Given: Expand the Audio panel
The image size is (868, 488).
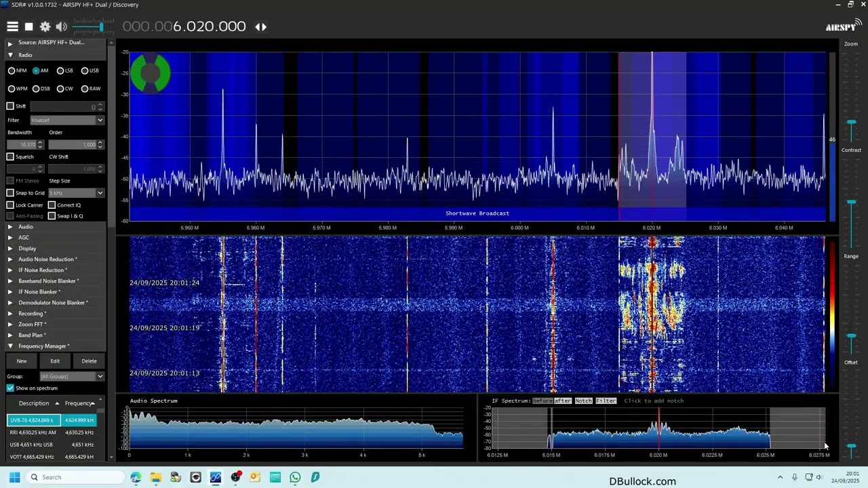Looking at the screenshot, I should pyautogui.click(x=9, y=227).
